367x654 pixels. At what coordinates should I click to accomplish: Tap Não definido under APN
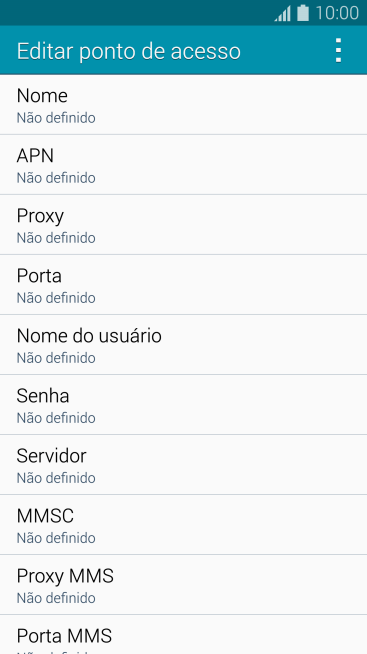pos(56,178)
